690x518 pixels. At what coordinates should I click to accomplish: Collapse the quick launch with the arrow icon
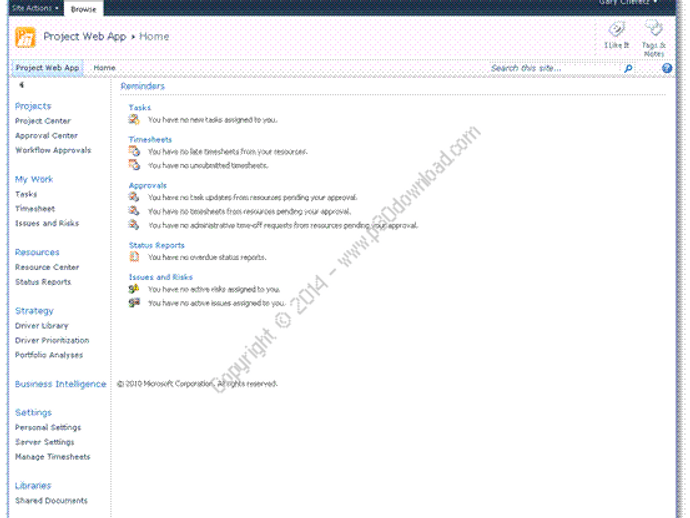(x=21, y=85)
